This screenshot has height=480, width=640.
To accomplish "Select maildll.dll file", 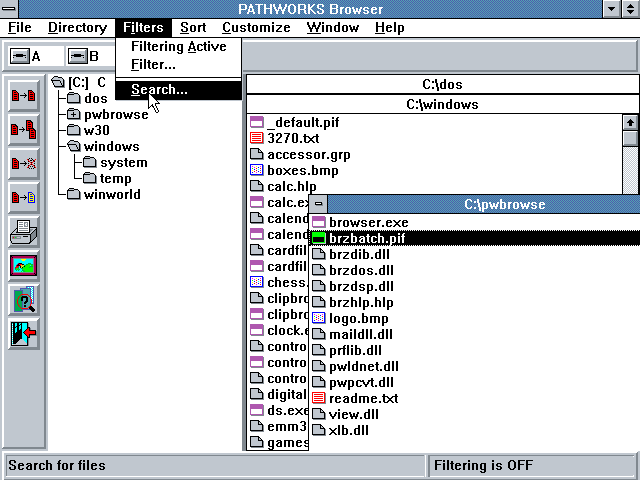I will (352, 334).
